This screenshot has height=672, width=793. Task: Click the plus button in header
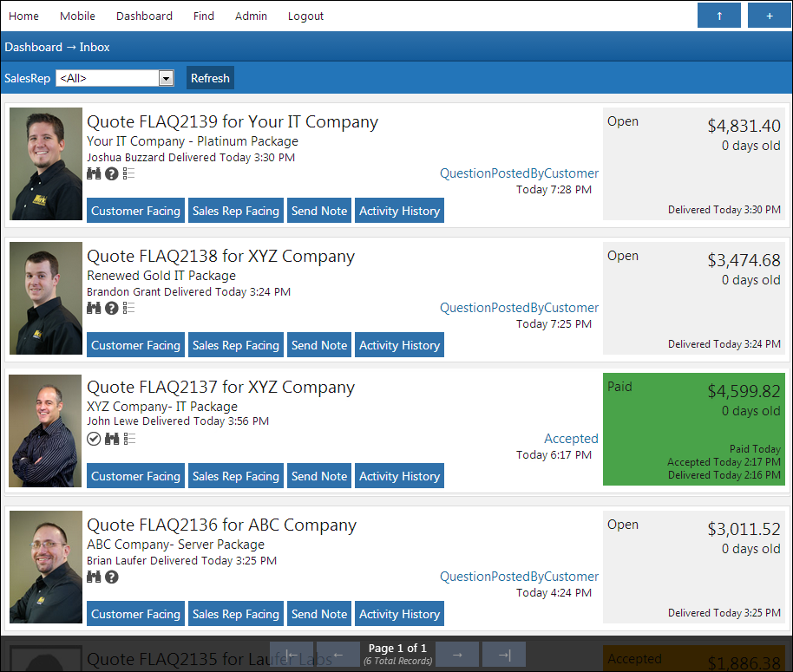point(769,16)
